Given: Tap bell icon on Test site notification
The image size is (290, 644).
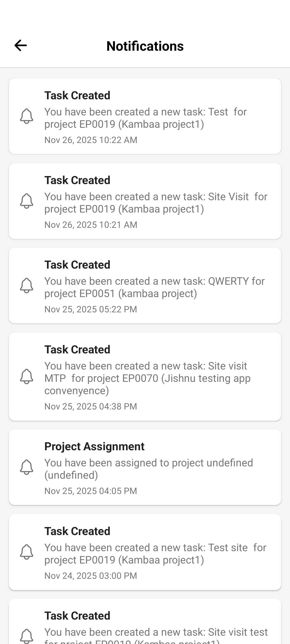Looking at the screenshot, I should (x=27, y=552).
